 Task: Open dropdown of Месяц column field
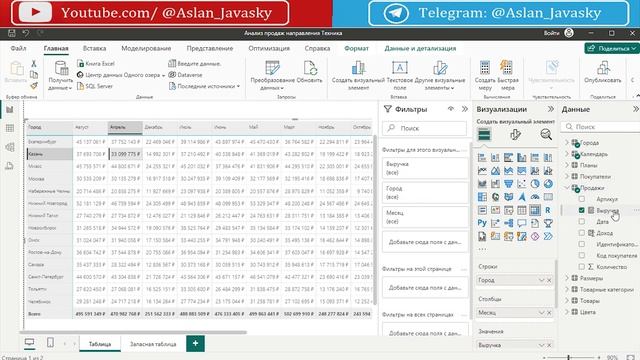(x=542, y=312)
